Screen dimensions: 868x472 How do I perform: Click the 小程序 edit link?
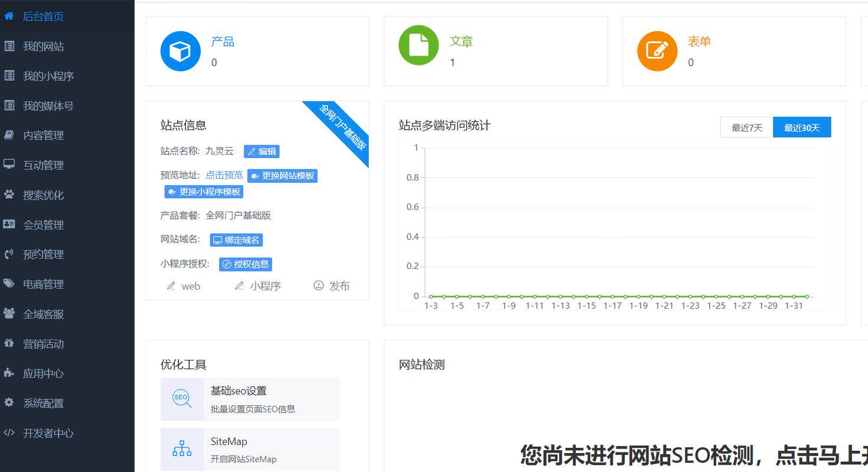tap(258, 286)
